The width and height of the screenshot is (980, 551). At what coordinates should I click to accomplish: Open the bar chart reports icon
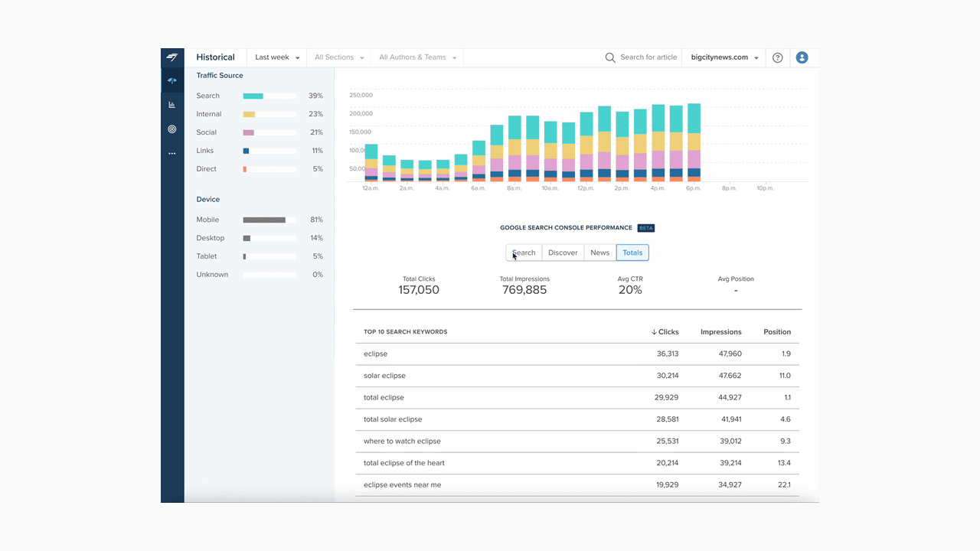point(172,105)
